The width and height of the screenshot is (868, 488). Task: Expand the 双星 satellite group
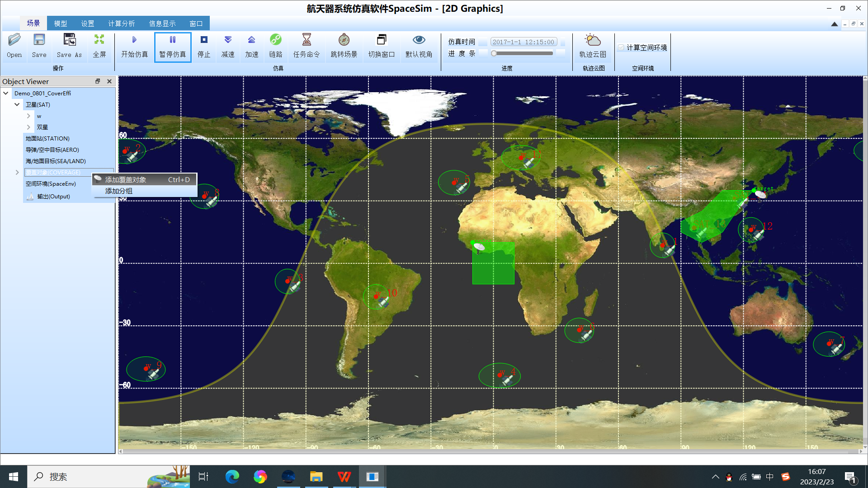click(28, 127)
